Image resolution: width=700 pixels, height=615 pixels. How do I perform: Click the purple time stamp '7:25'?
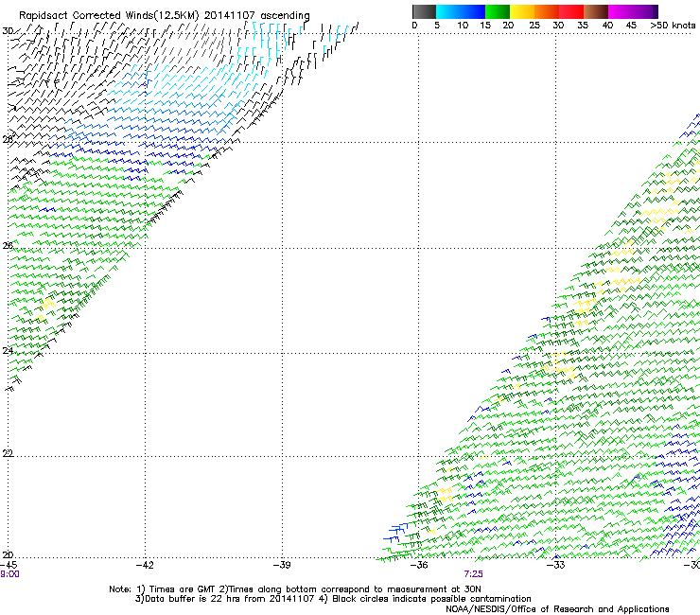coord(473,574)
